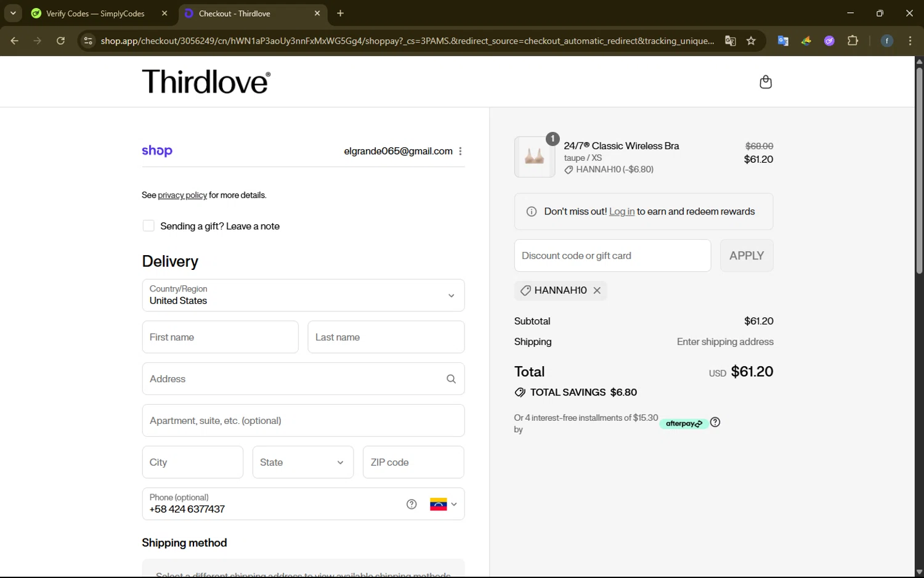Image resolution: width=924 pixels, height=578 pixels.
Task: Open the shopping bag cart icon
Action: [765, 82]
